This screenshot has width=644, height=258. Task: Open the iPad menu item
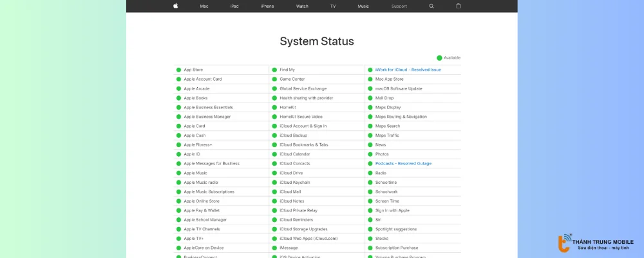(234, 6)
